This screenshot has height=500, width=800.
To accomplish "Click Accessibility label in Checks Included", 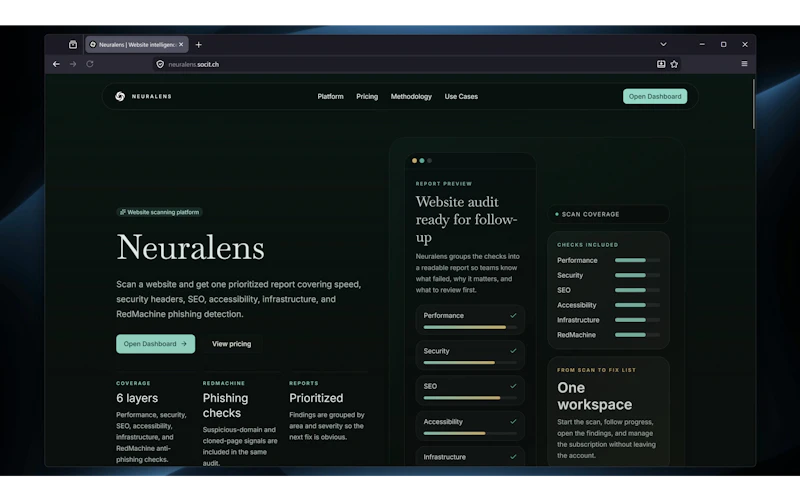I will [x=577, y=305].
